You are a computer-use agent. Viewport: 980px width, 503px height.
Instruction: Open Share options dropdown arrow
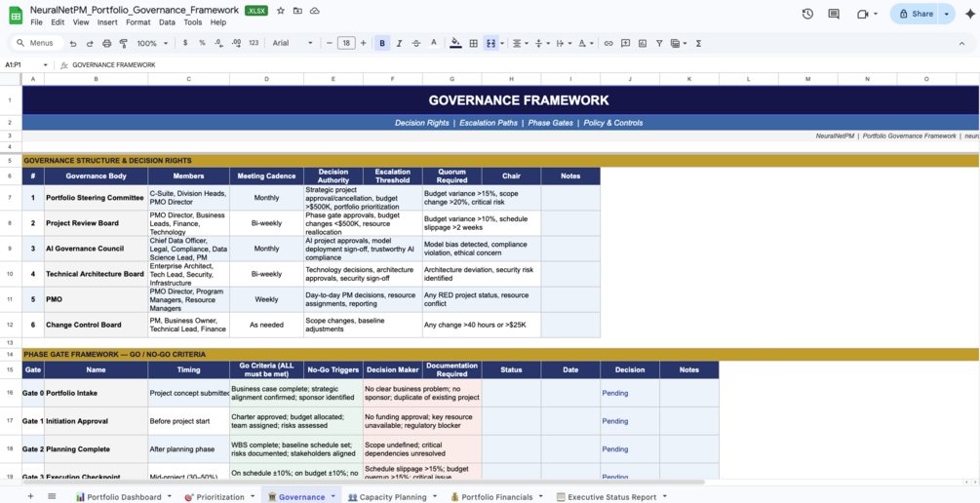[x=947, y=14]
